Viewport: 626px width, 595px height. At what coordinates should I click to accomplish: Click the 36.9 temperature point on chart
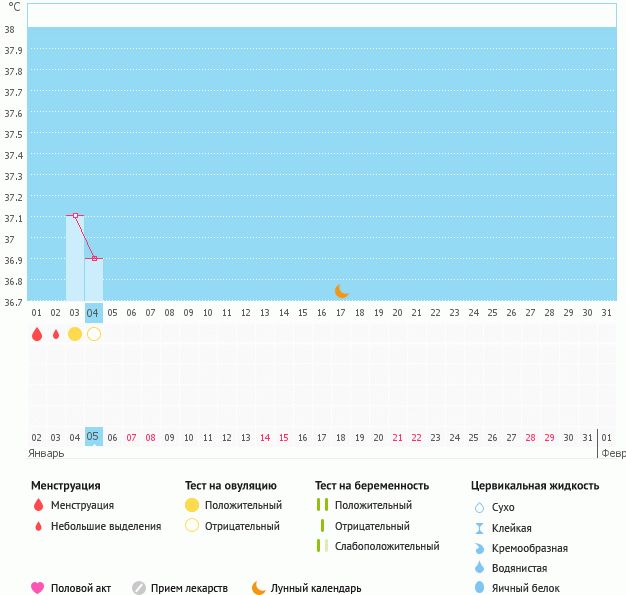[95, 258]
